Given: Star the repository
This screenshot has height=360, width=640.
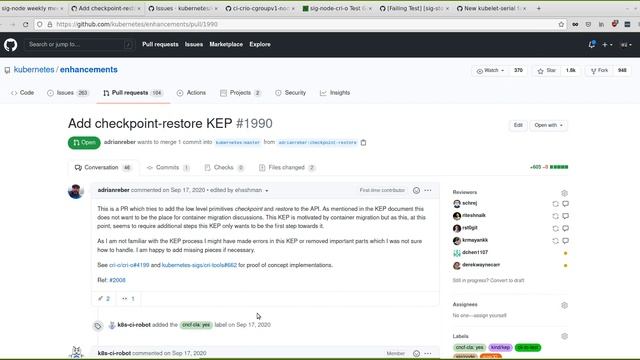Looking at the screenshot, I should (x=547, y=71).
